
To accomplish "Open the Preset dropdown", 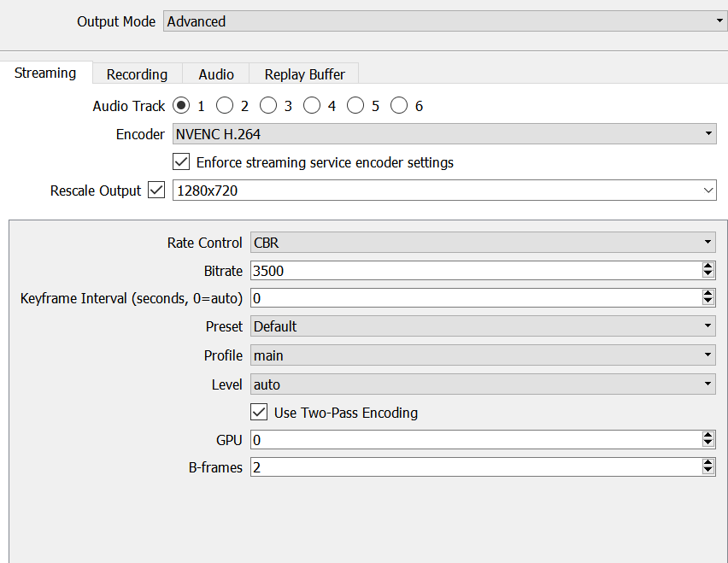I will point(483,325).
